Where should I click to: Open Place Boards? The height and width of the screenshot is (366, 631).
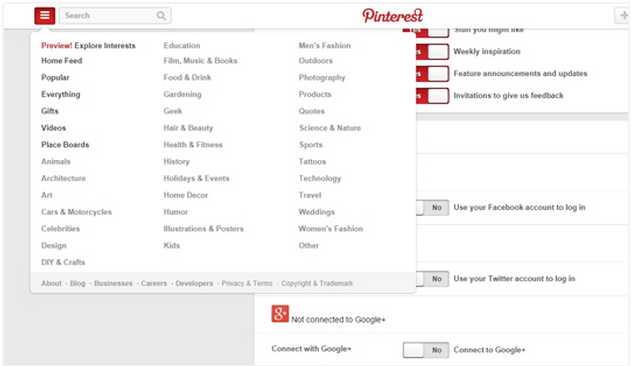point(65,145)
